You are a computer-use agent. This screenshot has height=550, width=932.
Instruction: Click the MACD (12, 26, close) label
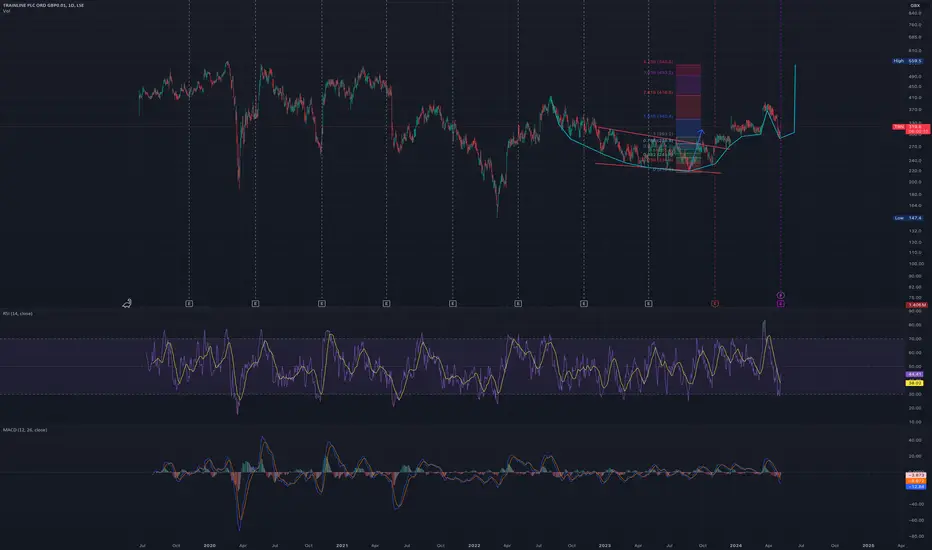coord(25,429)
